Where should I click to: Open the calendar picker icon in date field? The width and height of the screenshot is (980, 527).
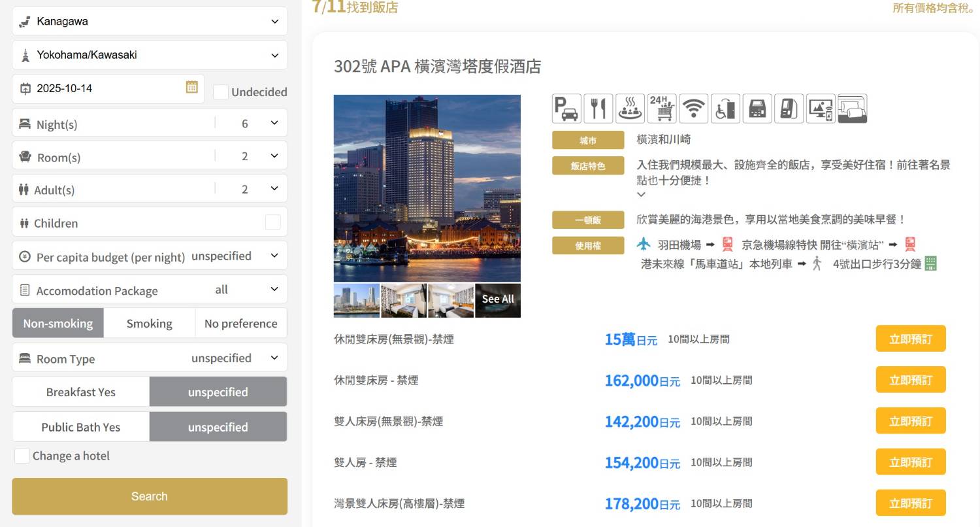pos(191,87)
